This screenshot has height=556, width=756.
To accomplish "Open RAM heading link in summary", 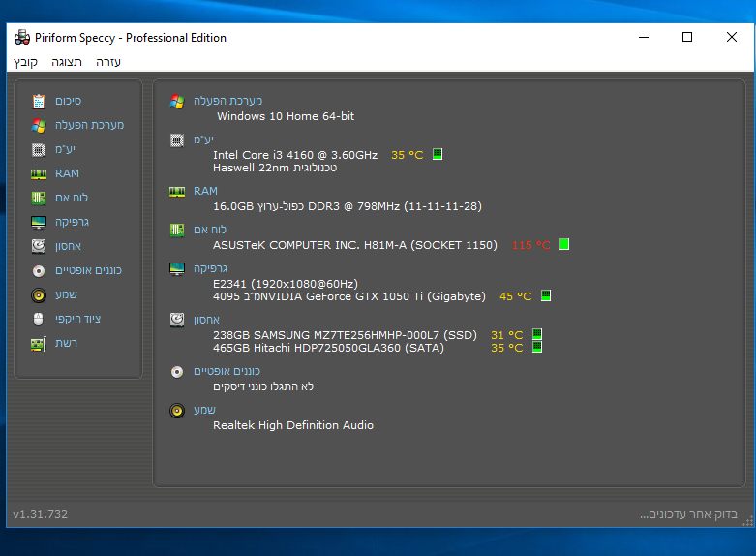I will (x=205, y=191).
